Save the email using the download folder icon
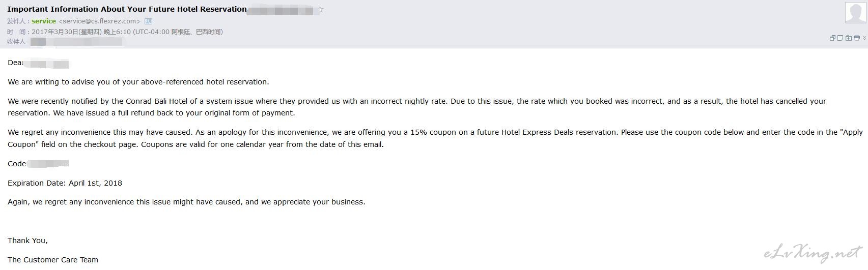Viewport: 868px width, 270px height. (849, 38)
